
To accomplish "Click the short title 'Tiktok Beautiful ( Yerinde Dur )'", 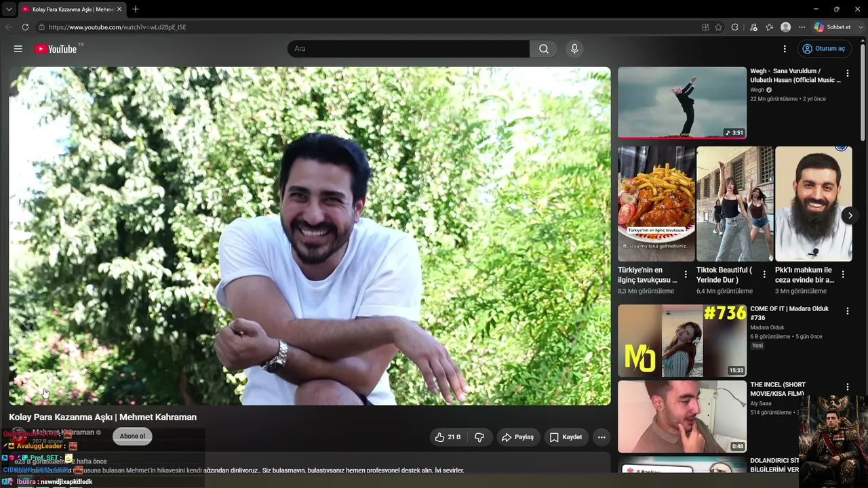I will click(x=724, y=274).
